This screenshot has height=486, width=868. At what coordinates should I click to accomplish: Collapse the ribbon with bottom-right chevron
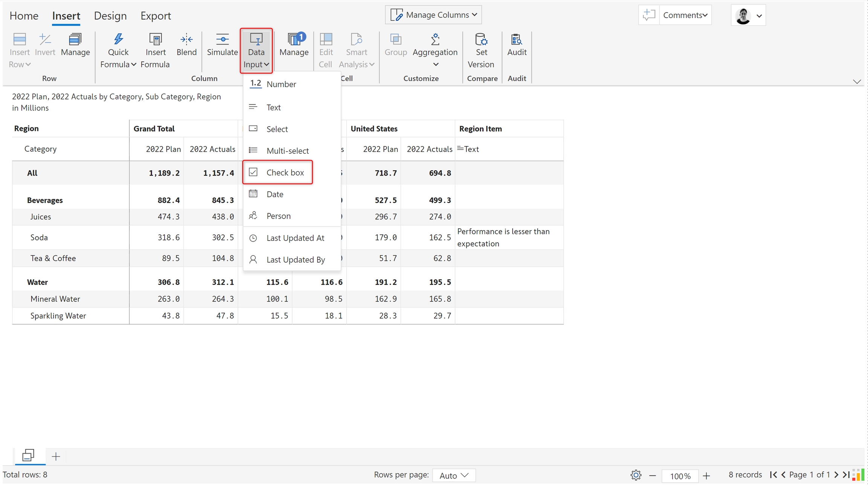click(x=857, y=81)
